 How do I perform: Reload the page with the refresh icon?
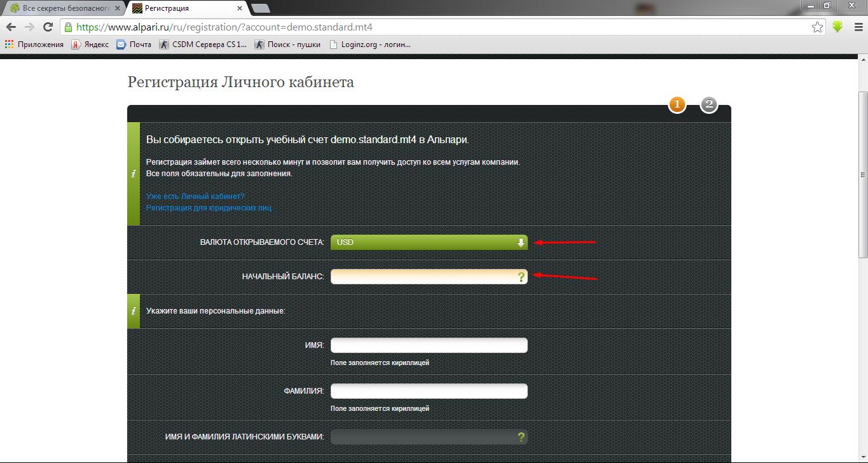pyautogui.click(x=48, y=27)
